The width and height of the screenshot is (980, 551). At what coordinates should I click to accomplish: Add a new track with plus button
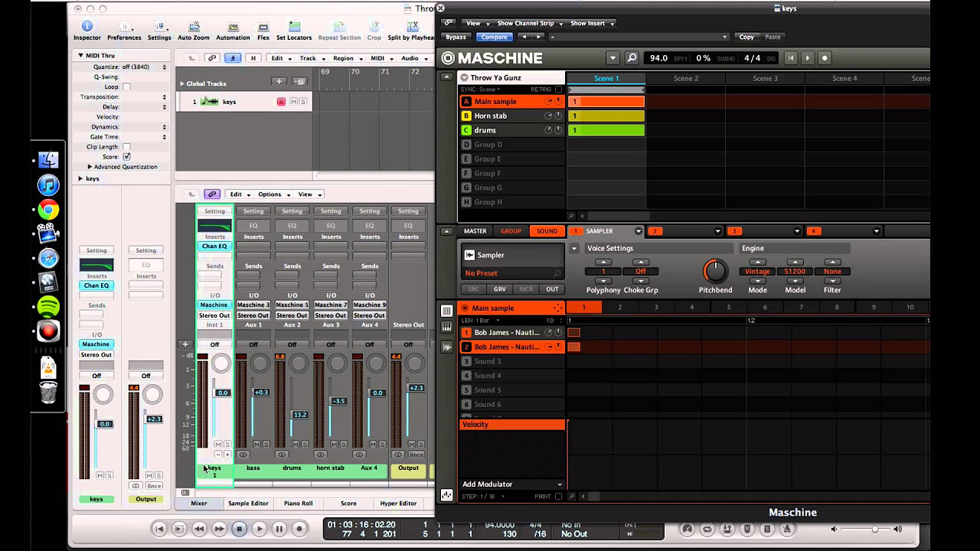tap(279, 82)
